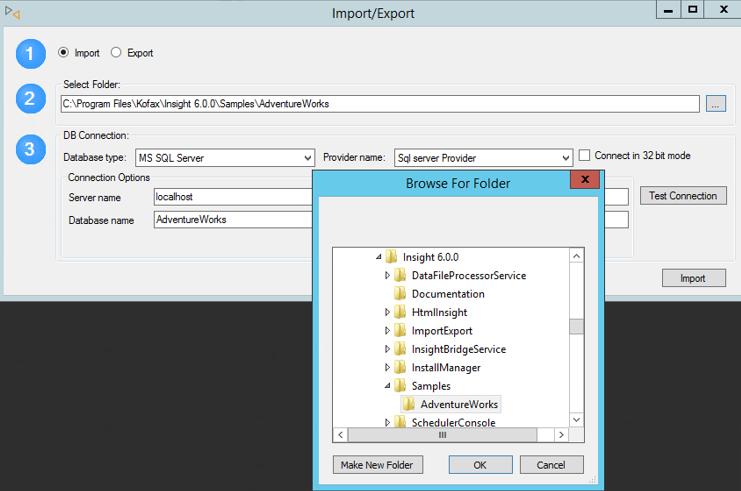Maximize the Import/Export window
The image size is (741, 491).
[x=692, y=10]
